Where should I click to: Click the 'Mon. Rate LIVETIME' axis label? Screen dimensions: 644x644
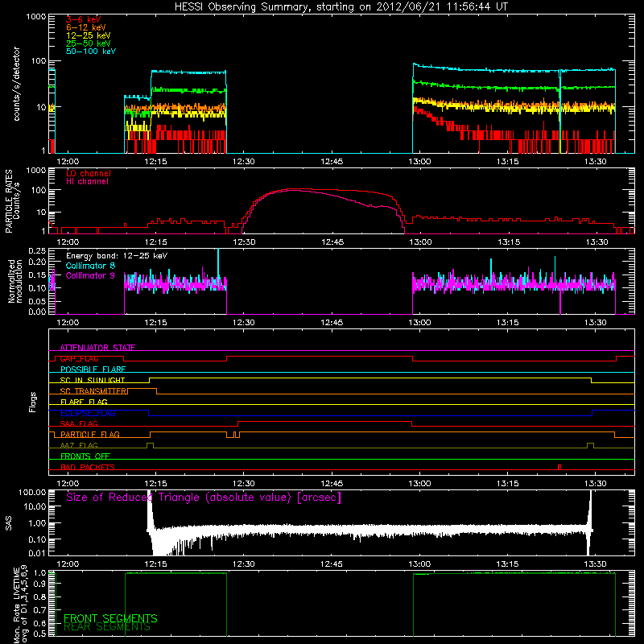tap(17, 605)
